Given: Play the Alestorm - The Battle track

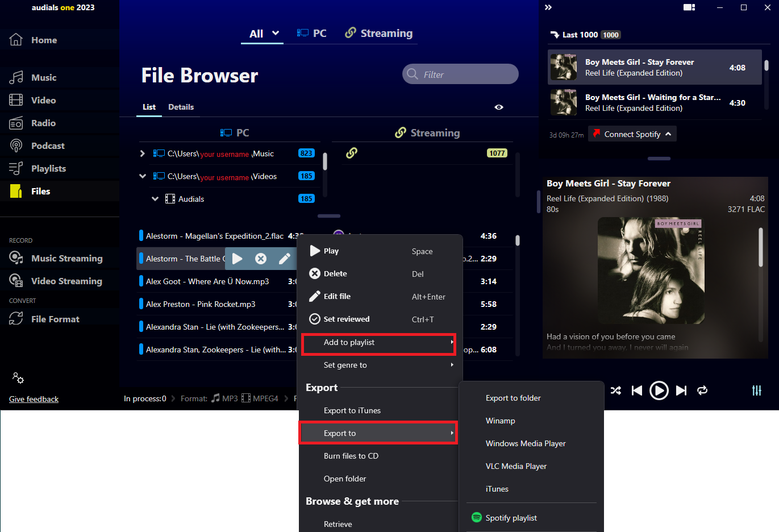Looking at the screenshot, I should 238,259.
